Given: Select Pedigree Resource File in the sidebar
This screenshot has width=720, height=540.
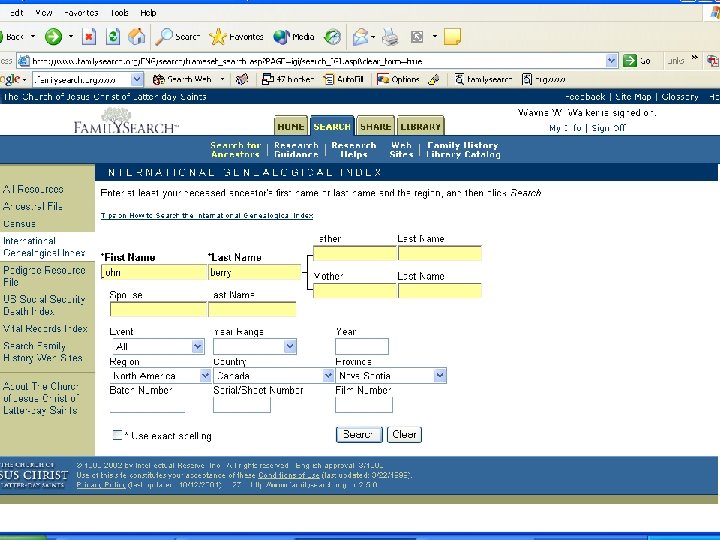Looking at the screenshot, I should (x=44, y=276).
